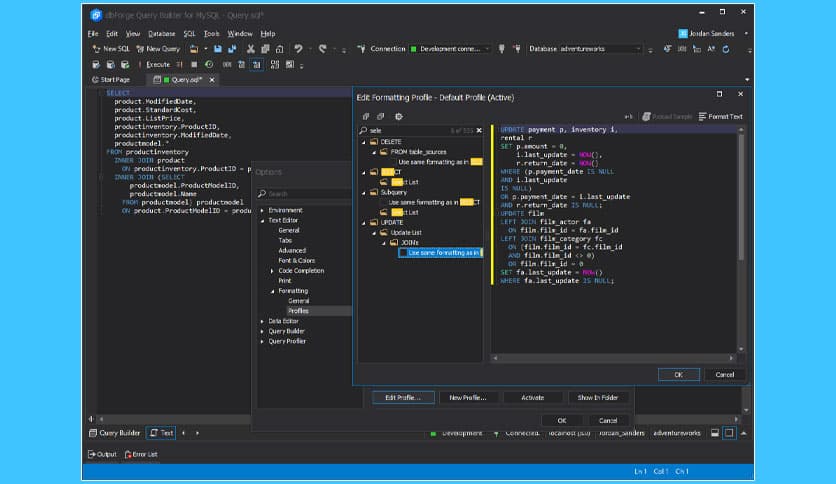Click the gear icon in profile dialog
The width and height of the screenshot is (836, 484).
[399, 116]
